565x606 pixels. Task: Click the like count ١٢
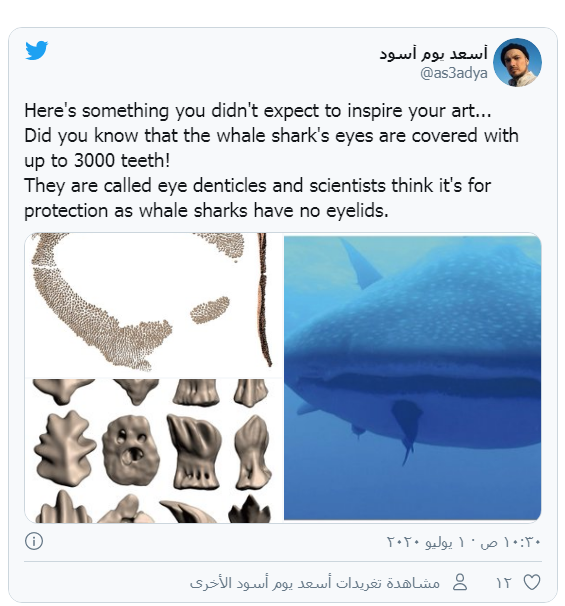pyautogui.click(x=503, y=582)
